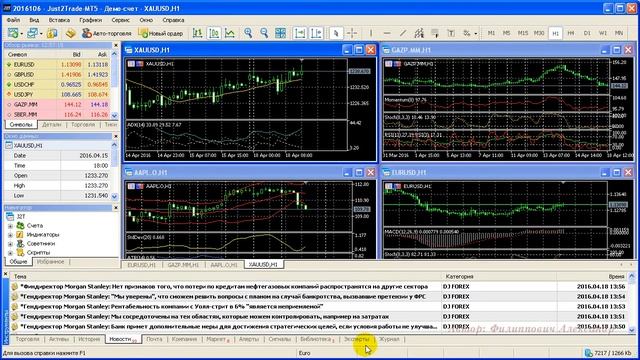Switch to GAZP.MM,H1 chart tab

pyautogui.click(x=183, y=265)
